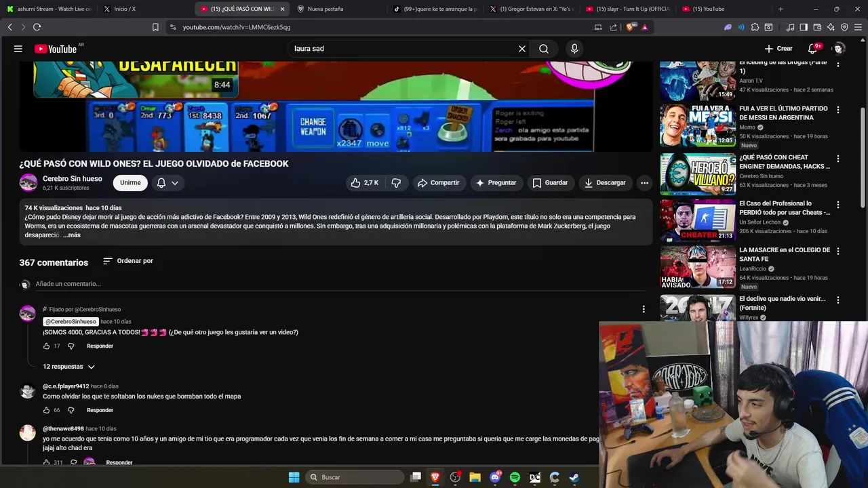Dislike the @CerebroSinhueso pinned comment

tap(71, 346)
